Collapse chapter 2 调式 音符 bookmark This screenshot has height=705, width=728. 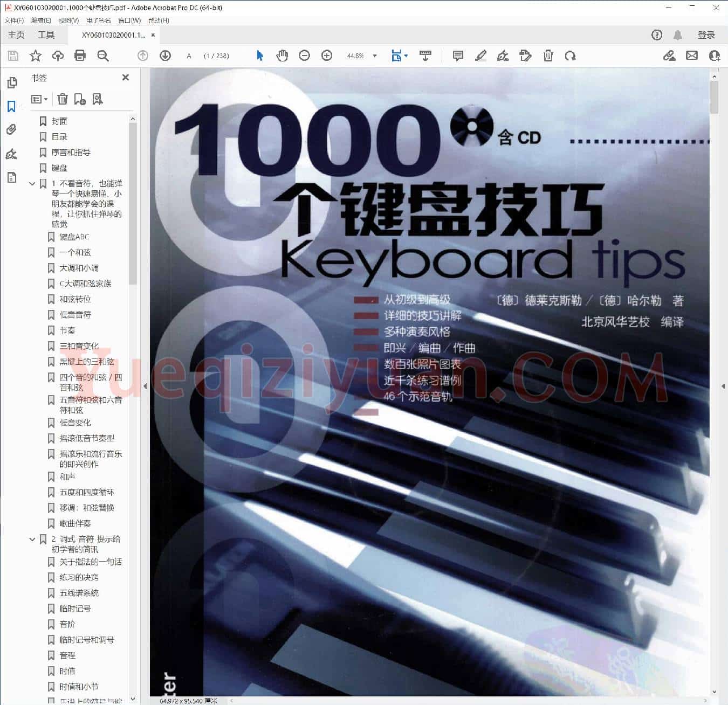coord(32,539)
